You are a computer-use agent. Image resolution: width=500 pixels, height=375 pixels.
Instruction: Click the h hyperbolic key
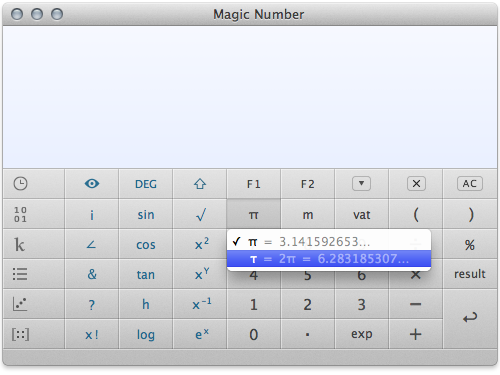coord(146,304)
